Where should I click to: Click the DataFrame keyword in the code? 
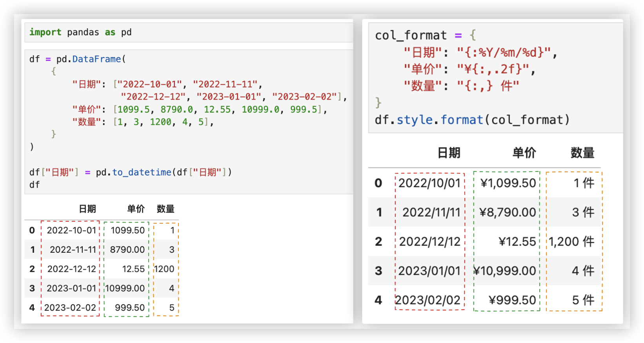click(x=96, y=59)
